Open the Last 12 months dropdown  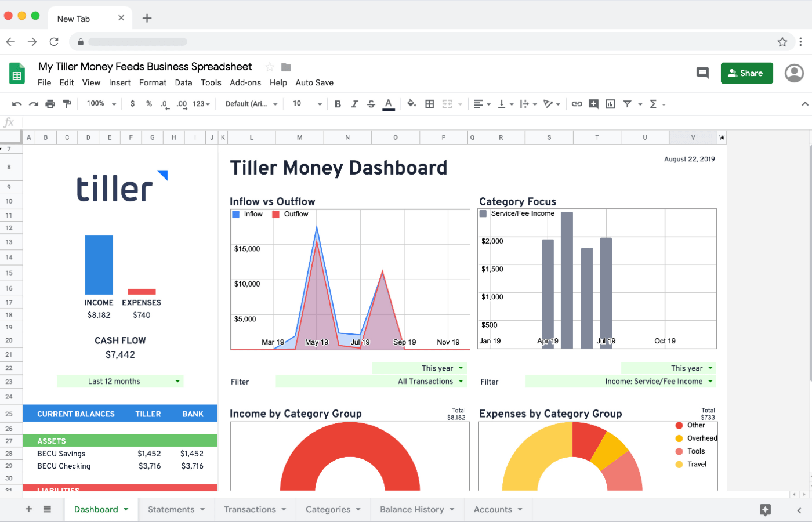pyautogui.click(x=120, y=382)
